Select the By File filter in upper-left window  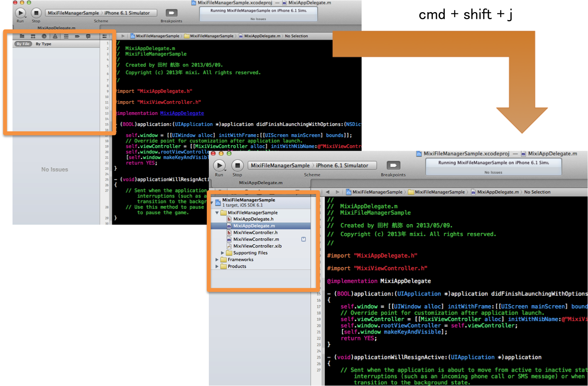coord(23,44)
